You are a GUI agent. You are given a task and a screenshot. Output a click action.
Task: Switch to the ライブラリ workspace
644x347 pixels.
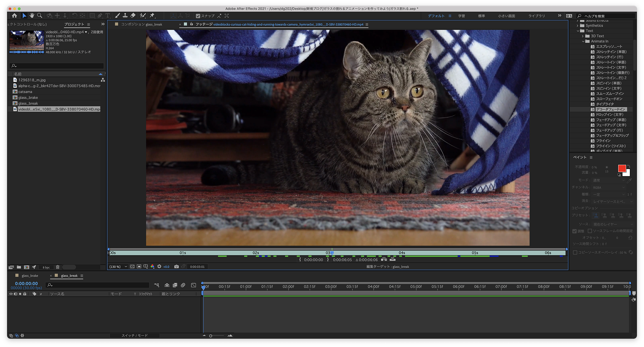click(536, 16)
